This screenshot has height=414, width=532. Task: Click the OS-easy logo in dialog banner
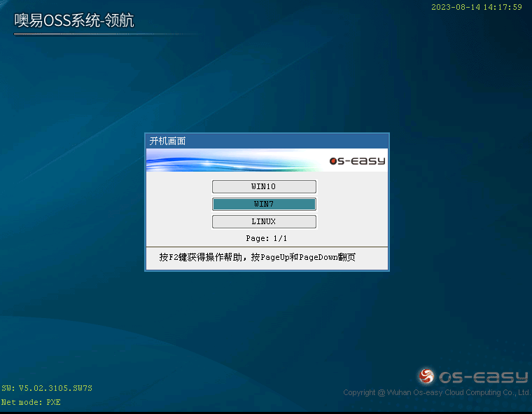pos(357,161)
